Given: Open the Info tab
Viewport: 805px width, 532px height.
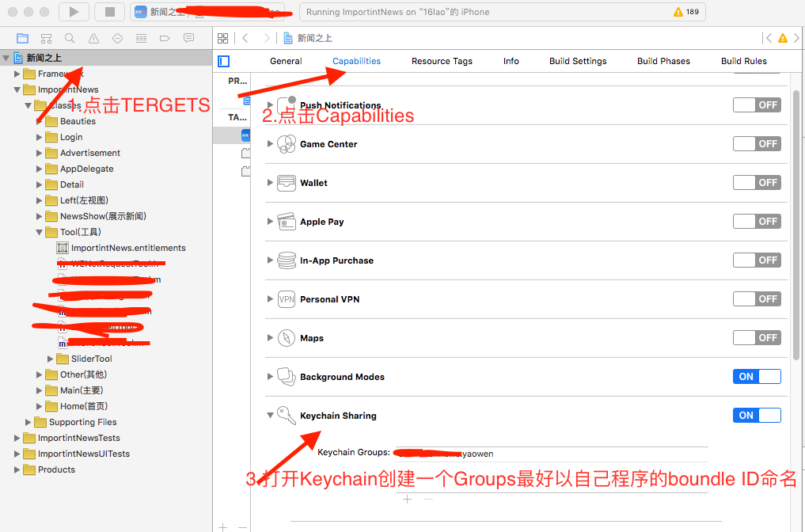Looking at the screenshot, I should click(511, 61).
